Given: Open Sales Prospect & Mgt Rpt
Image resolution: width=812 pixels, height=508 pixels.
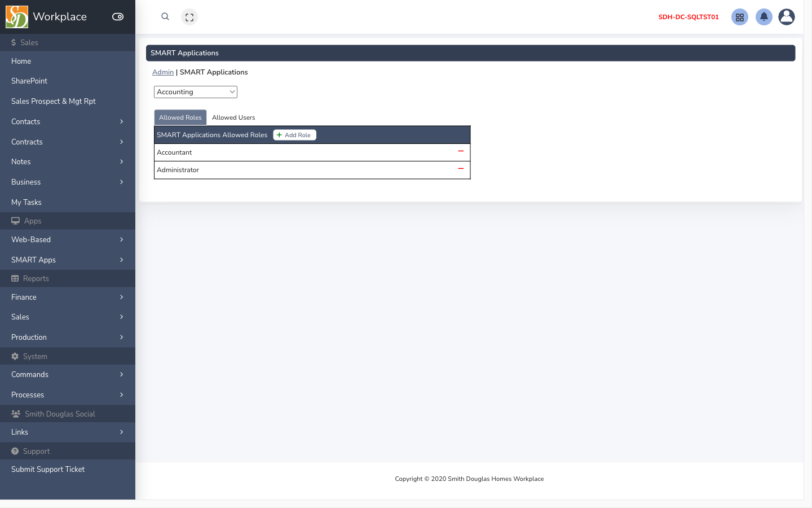Looking at the screenshot, I should coord(68,101).
